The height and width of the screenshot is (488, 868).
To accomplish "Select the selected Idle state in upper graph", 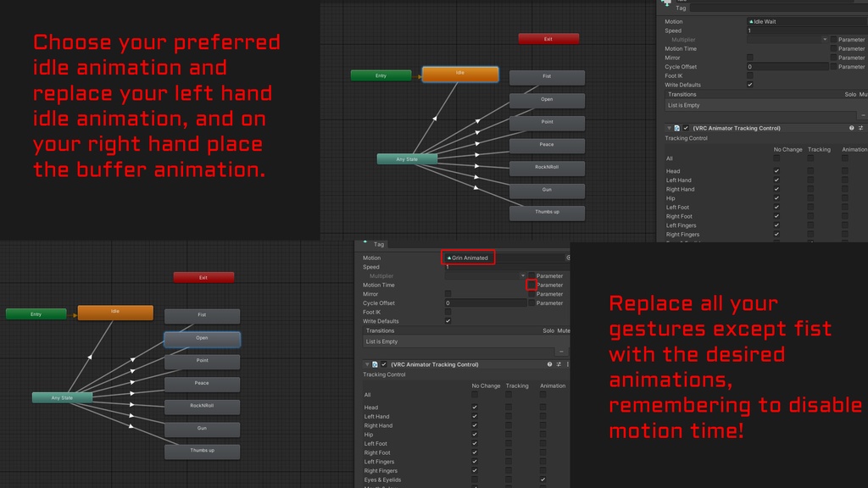I will tap(460, 75).
